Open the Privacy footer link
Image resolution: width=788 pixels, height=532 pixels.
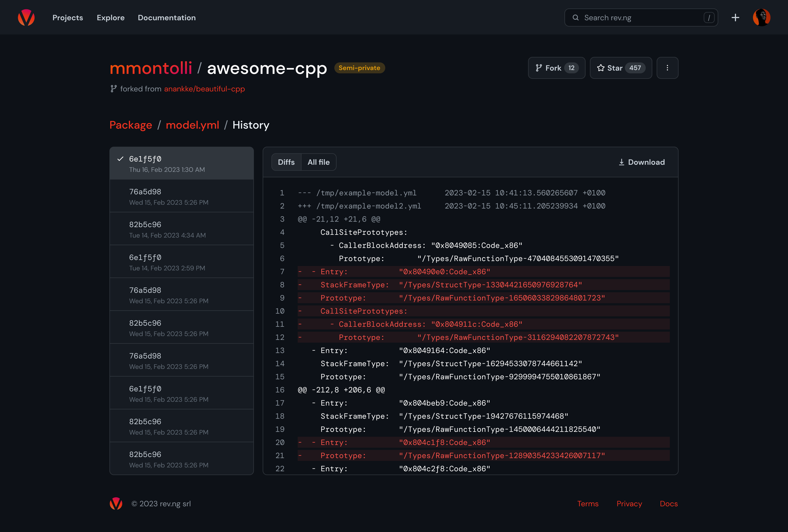[629, 504]
